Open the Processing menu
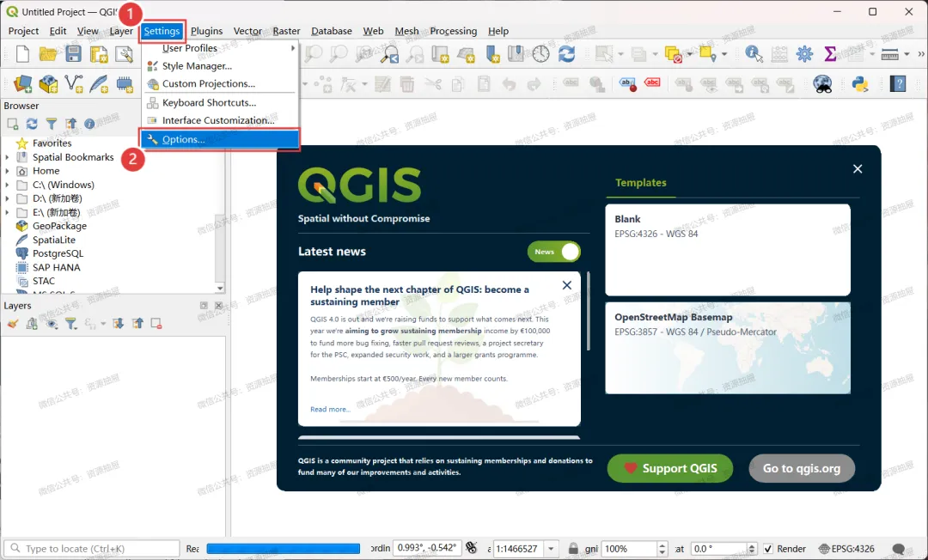Image resolution: width=928 pixels, height=560 pixels. click(454, 31)
